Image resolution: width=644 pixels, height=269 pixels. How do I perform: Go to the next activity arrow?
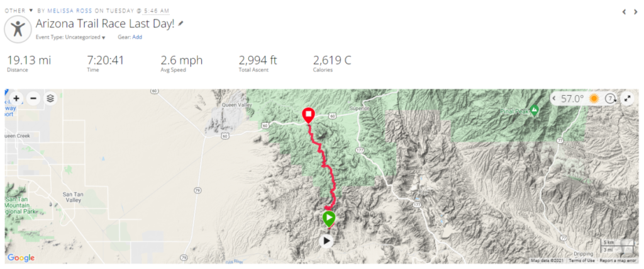636,12
